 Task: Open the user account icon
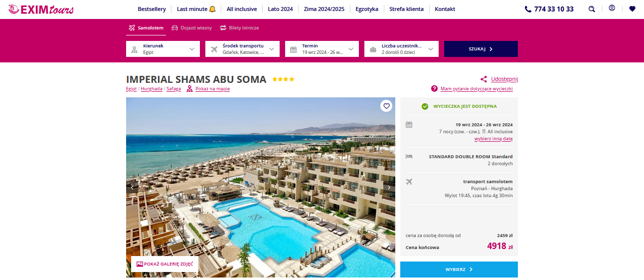coord(612,8)
